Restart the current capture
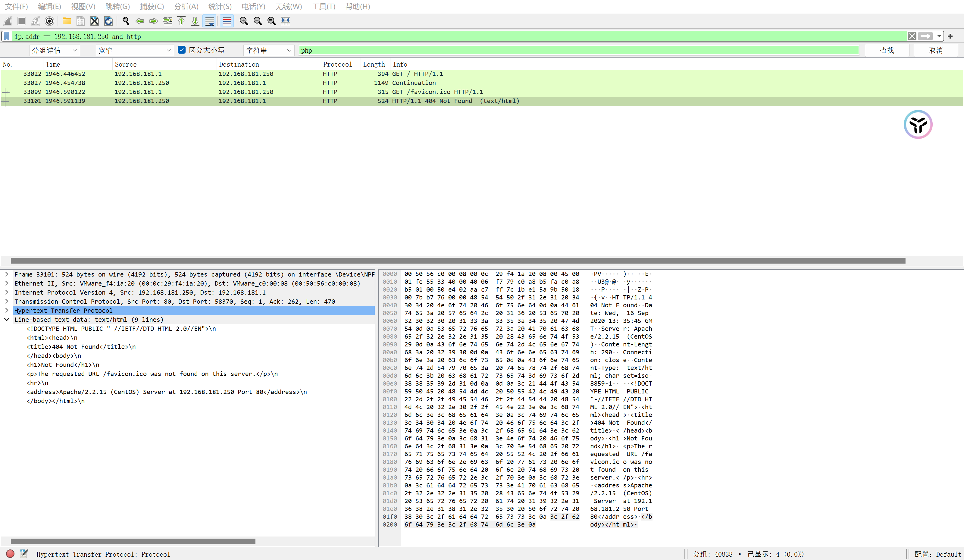This screenshot has width=964, height=560. click(35, 21)
